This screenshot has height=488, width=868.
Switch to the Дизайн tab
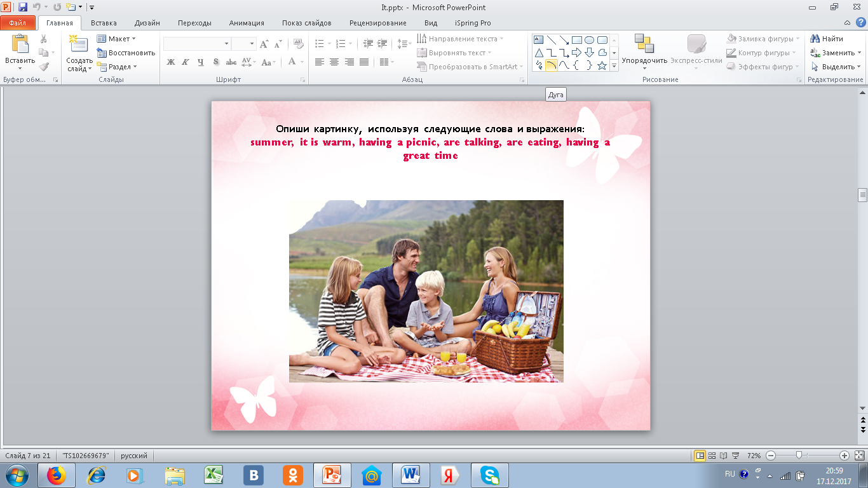click(x=147, y=23)
